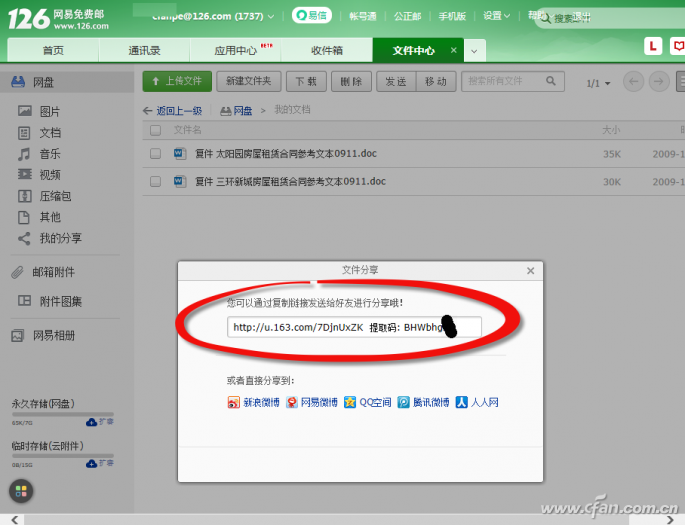Viewport: 685px width, 525px height.
Task: Click the 临时存储 usage progress bar
Action: click(63, 455)
